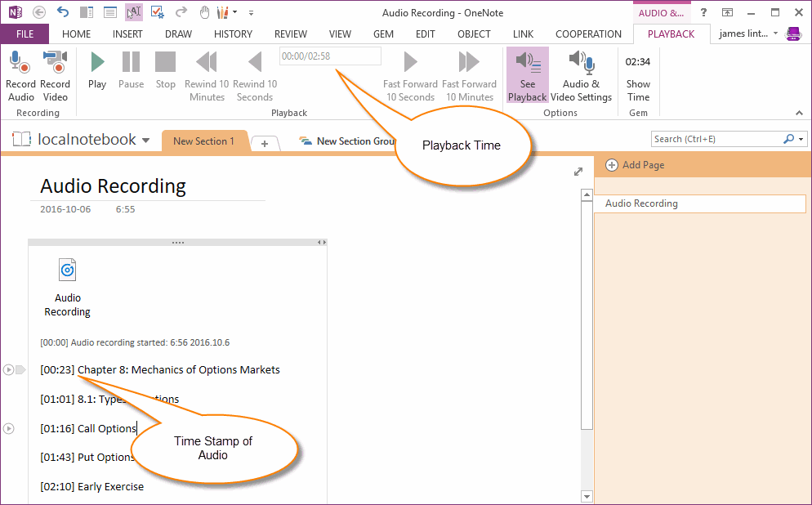
Task: Create a new section with the plus tab
Action: 265,144
